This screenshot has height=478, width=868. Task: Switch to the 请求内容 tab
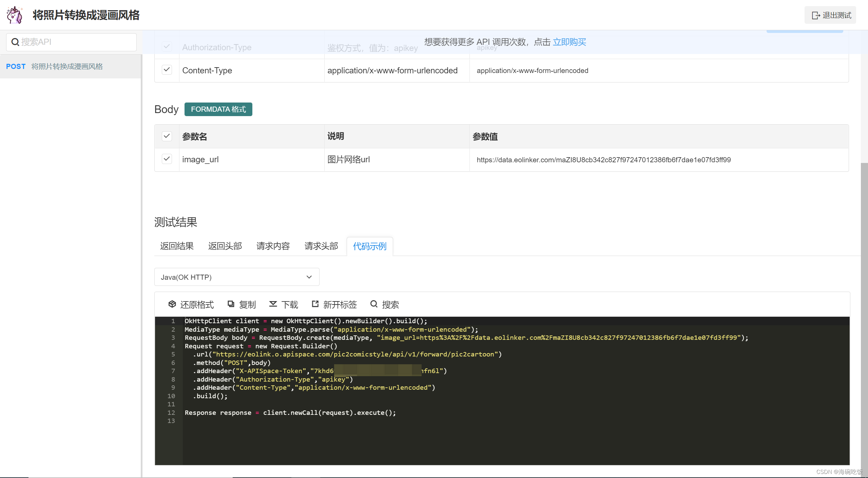tap(273, 246)
